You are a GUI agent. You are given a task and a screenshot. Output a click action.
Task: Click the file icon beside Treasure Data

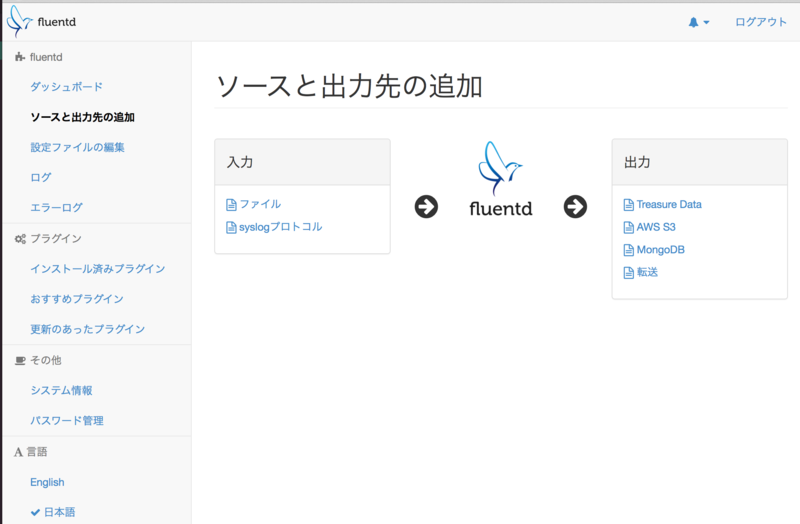point(629,205)
